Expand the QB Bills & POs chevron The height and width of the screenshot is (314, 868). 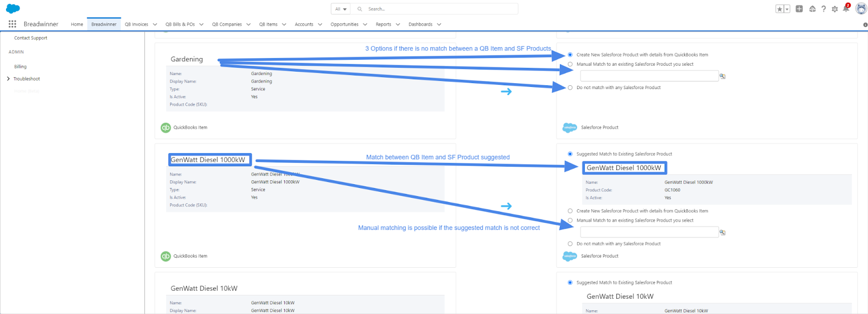202,24
